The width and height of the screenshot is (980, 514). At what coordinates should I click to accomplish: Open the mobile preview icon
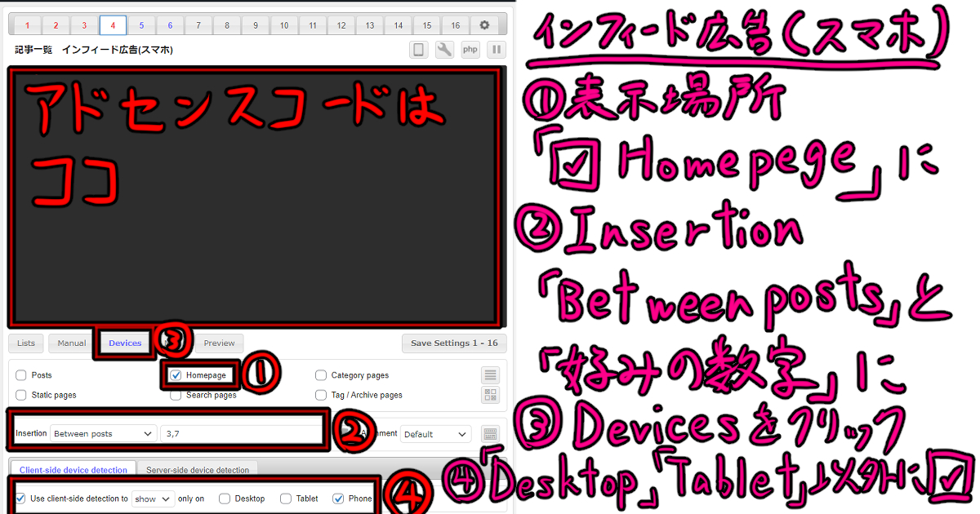[418, 50]
